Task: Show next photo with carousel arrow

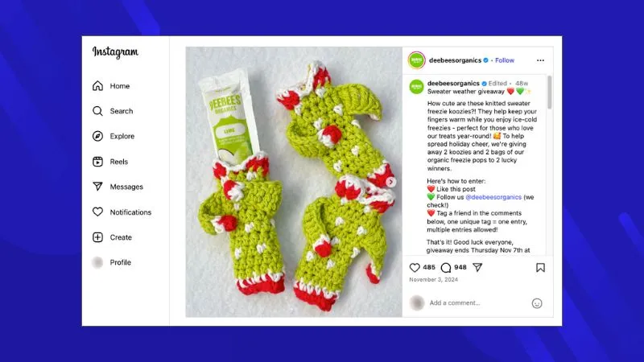Action: 391,182
